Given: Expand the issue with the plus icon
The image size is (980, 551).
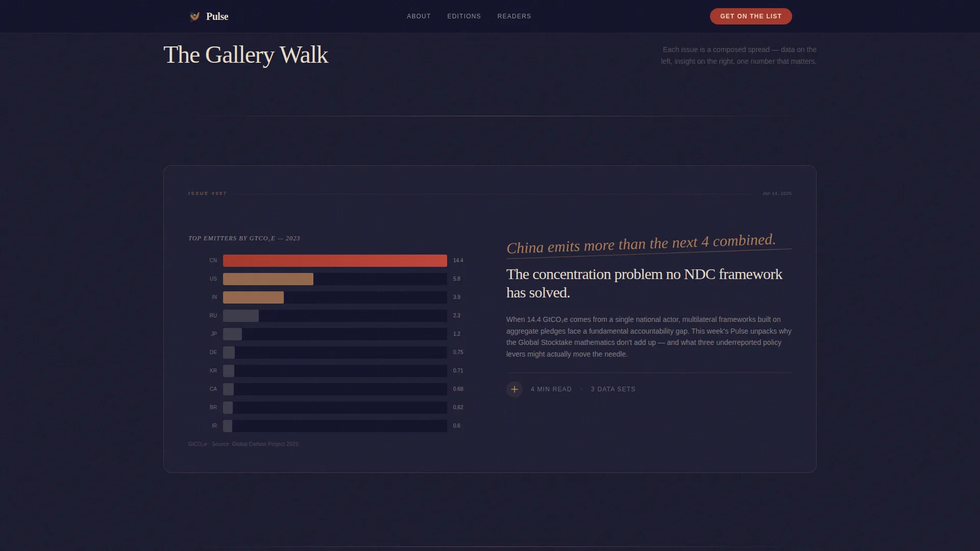Looking at the screenshot, I should click(x=514, y=389).
